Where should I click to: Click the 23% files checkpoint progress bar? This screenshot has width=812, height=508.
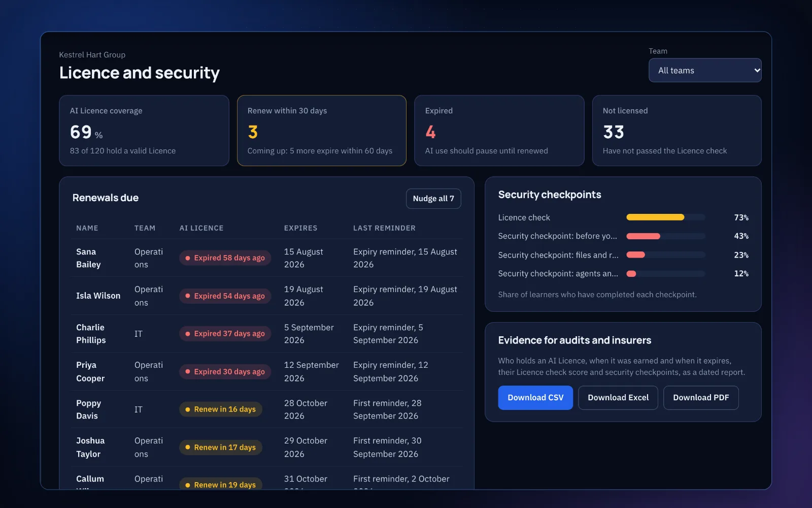(x=666, y=255)
